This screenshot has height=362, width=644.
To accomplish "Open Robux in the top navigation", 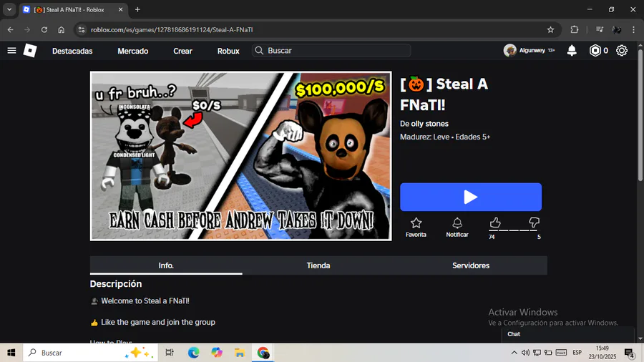I will pos(228,51).
